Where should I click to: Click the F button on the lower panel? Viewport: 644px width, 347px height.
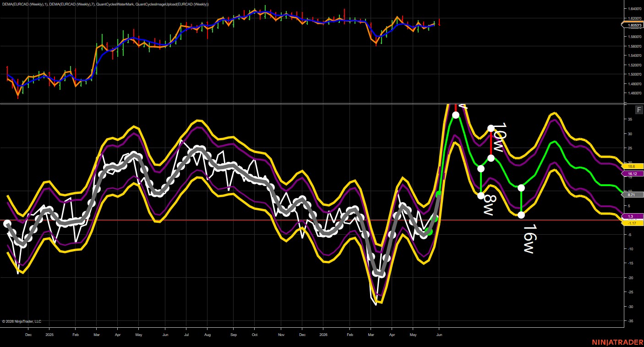pos(639,110)
